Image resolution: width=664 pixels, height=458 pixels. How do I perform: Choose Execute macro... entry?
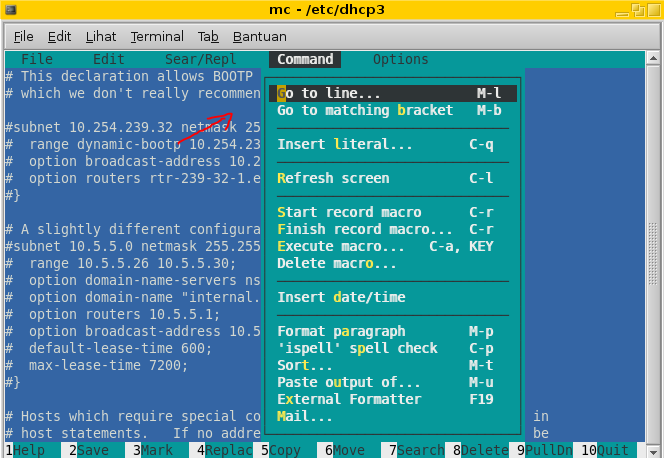coord(393,246)
